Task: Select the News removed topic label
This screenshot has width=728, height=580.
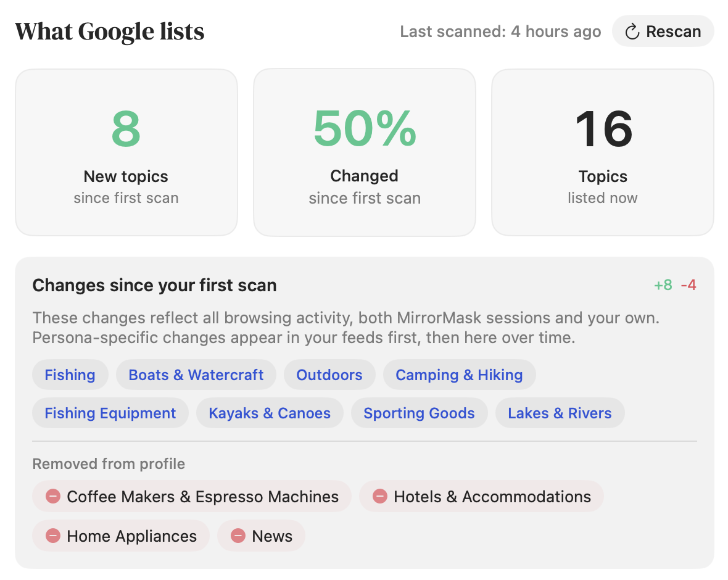Action: [x=272, y=536]
